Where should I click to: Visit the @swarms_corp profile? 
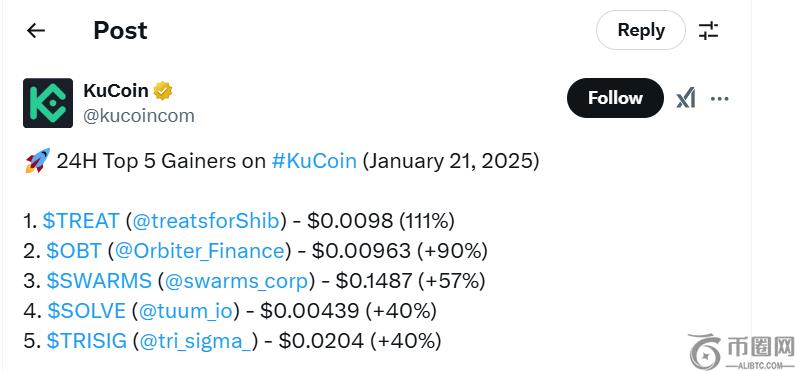pos(236,281)
